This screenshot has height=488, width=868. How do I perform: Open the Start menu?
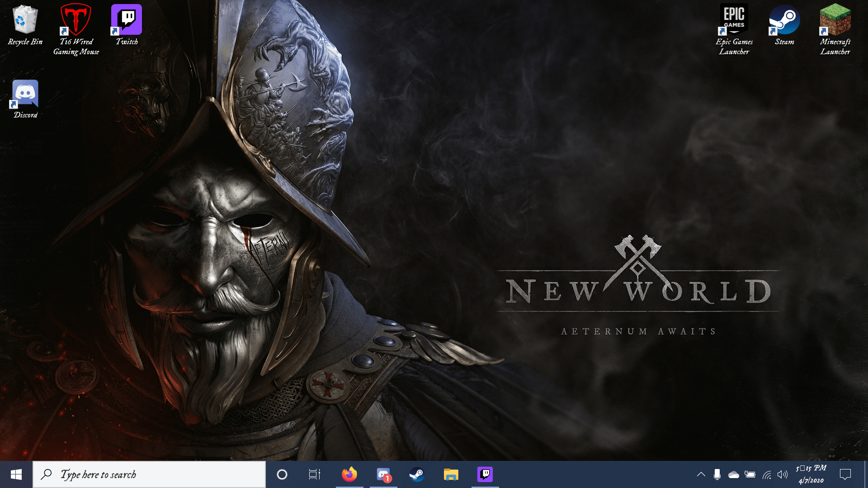click(x=16, y=474)
